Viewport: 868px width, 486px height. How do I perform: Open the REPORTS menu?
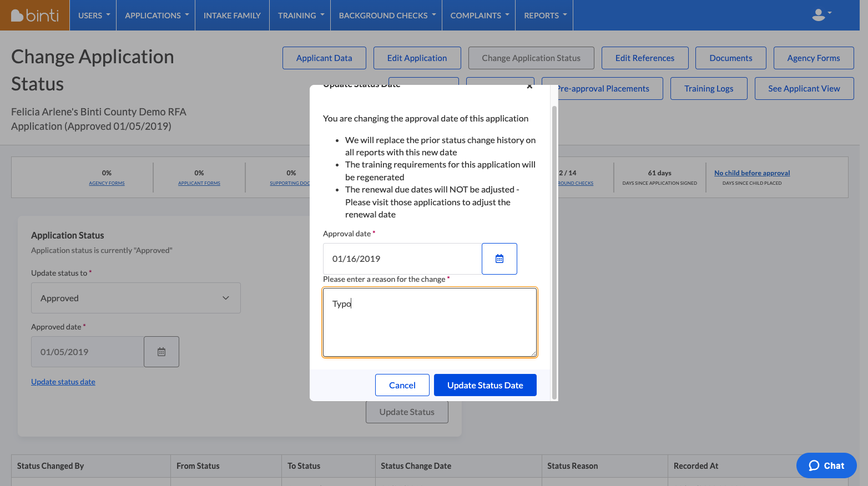point(545,16)
